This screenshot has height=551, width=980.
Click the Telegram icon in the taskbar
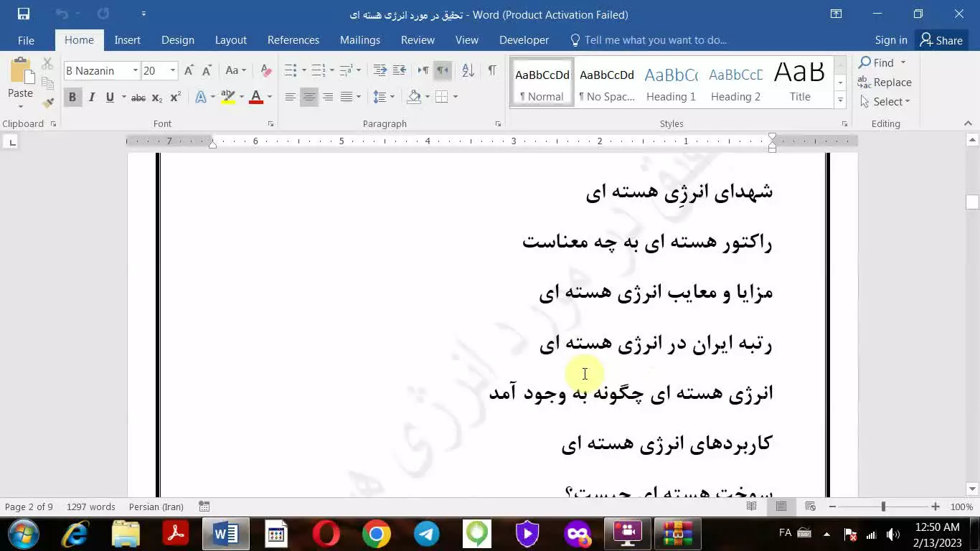427,534
